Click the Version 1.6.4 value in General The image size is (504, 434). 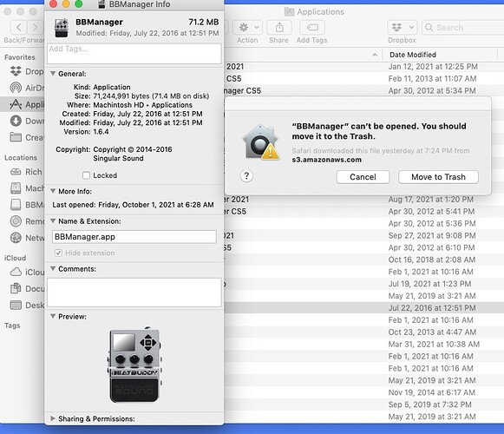[101, 132]
